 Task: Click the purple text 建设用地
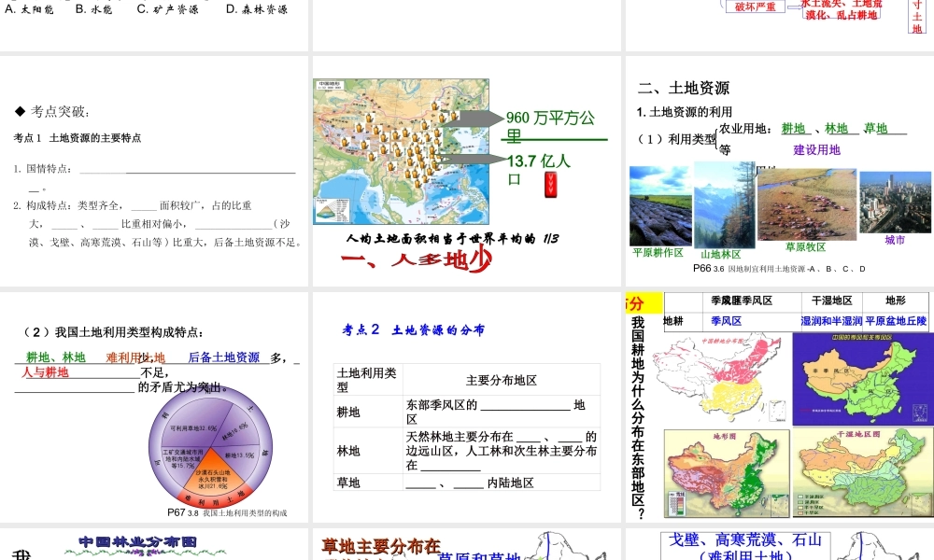(816, 150)
